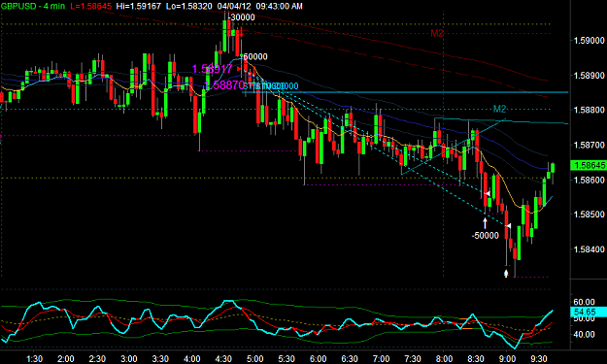607x364 pixels.
Task: Click the magenta 1.58870 price annotation
Action: (223, 85)
